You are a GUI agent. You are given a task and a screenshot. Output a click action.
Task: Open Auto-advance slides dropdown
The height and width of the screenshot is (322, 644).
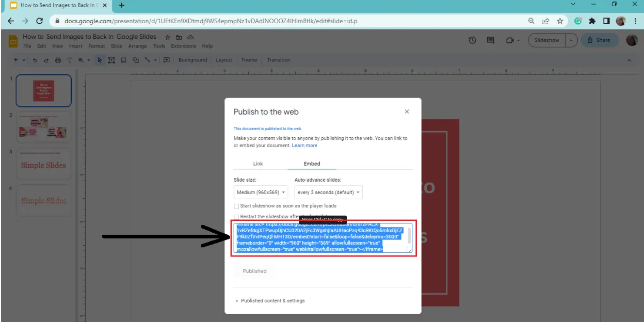(x=329, y=192)
